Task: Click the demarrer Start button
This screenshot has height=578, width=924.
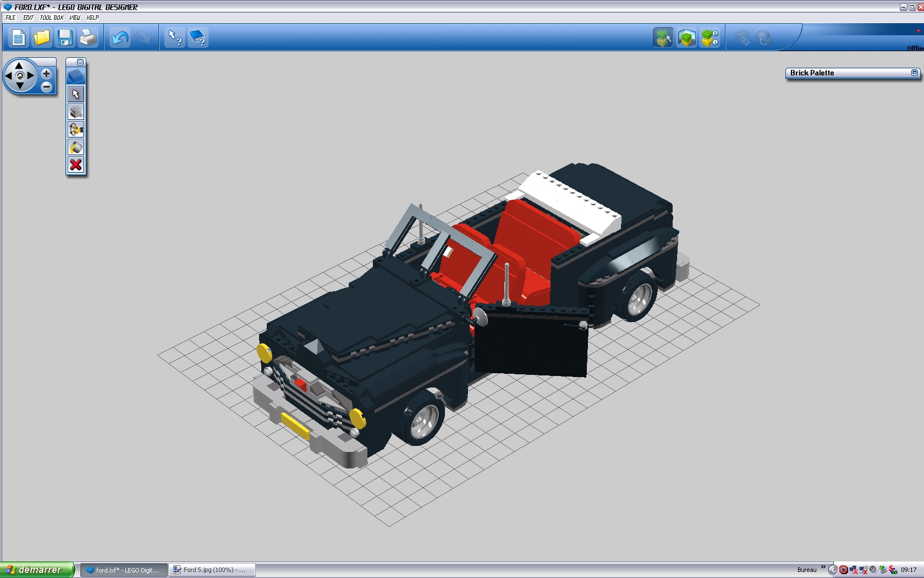Action: tap(36, 570)
